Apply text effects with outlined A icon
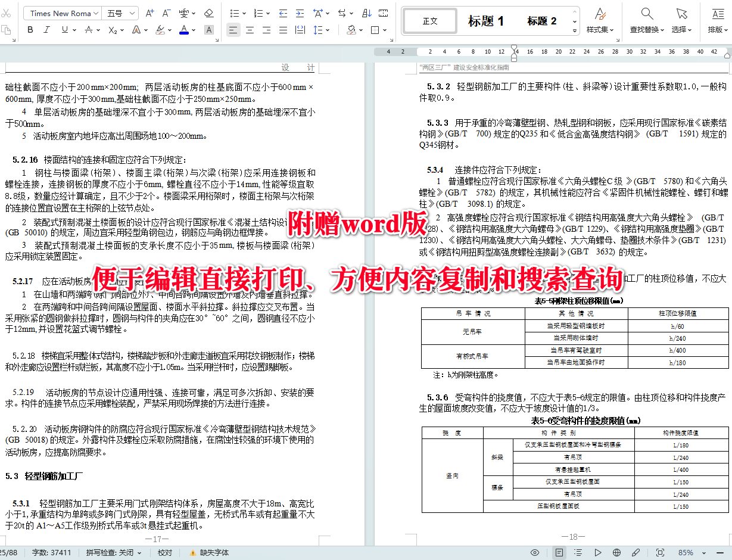Screen dimensions: 732x560 pyautogui.click(x=136, y=29)
